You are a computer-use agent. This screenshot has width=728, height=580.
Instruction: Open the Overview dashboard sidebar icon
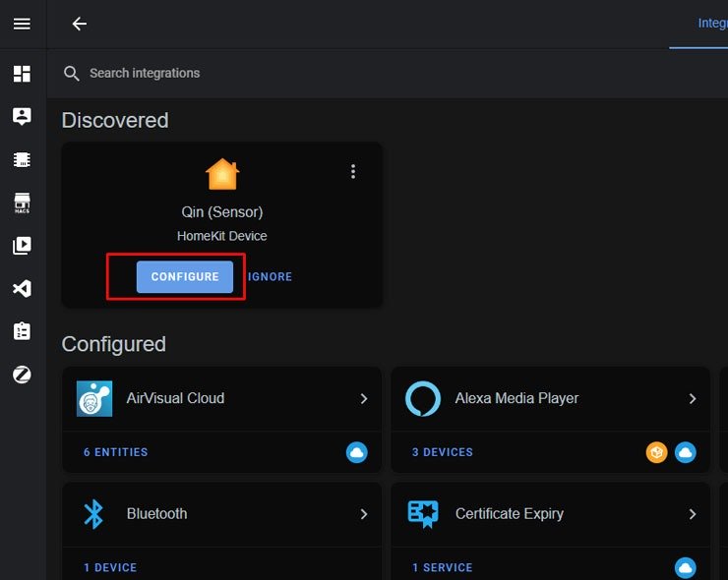pyautogui.click(x=22, y=74)
